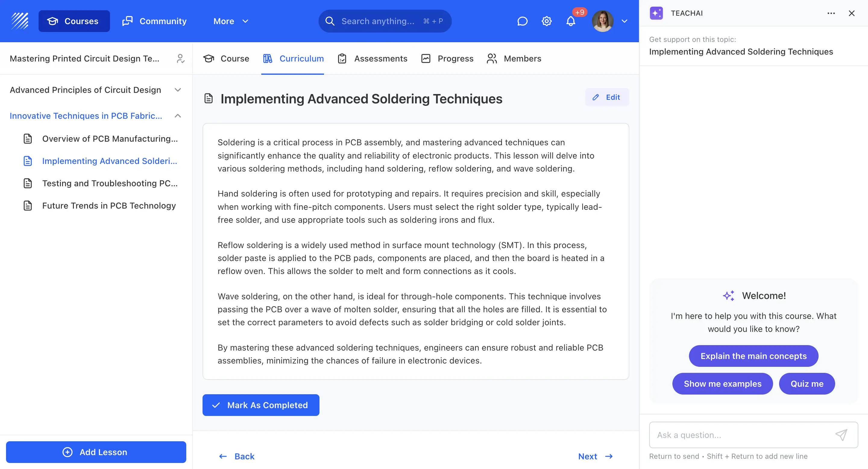Select the Curriculum tab

tap(293, 58)
